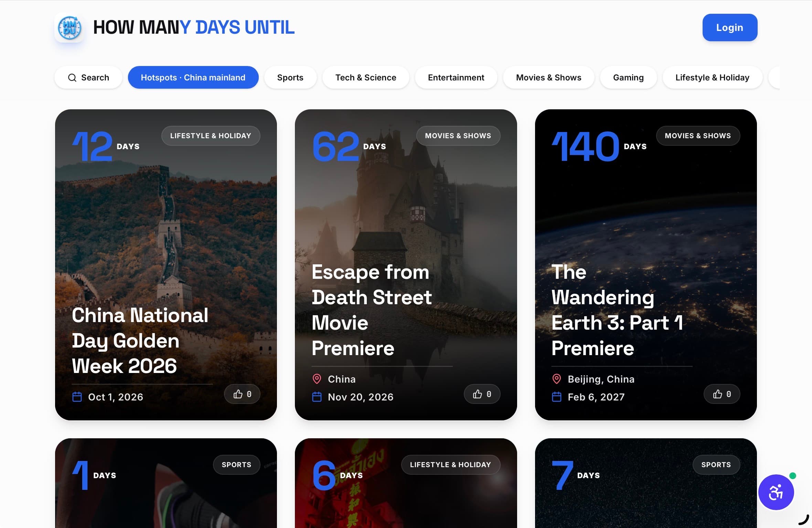Click Lifestyle & Holiday tag on 6-days card
Screen dimensions: 812x528
pos(451,465)
